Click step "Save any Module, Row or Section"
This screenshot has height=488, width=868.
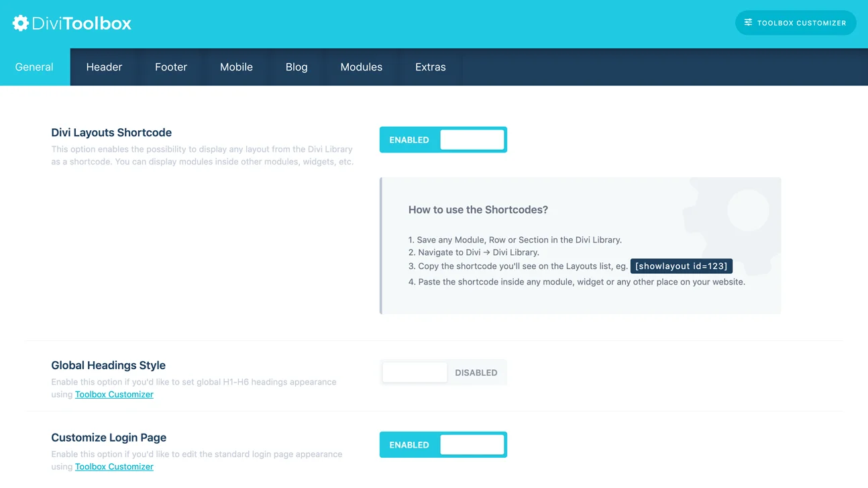pyautogui.click(x=515, y=240)
